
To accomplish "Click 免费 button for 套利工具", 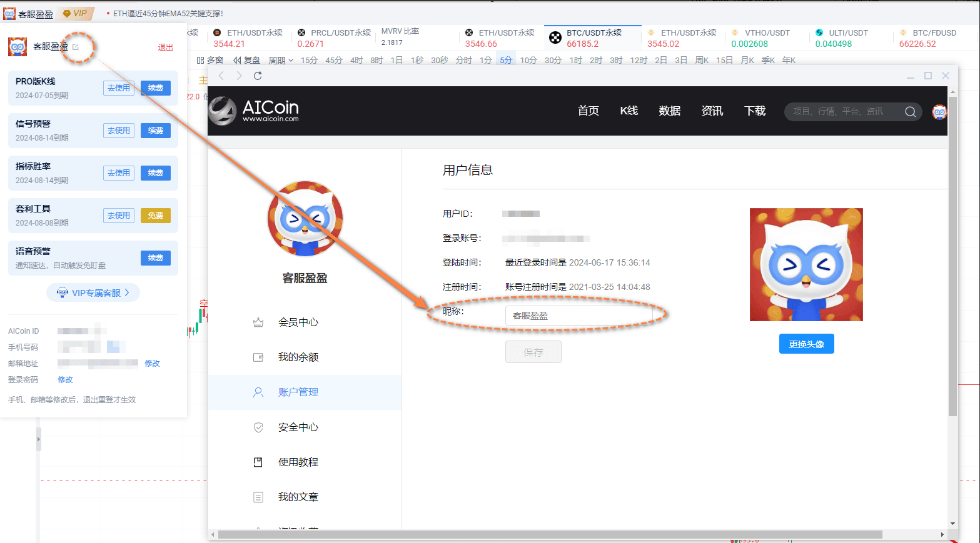I will tap(156, 216).
